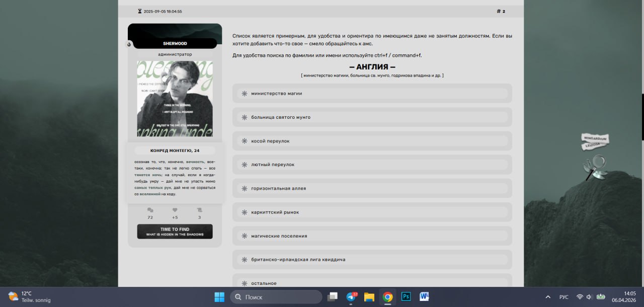
Task: Click the sun icon next to the quidditch league entry
Action: [244, 259]
